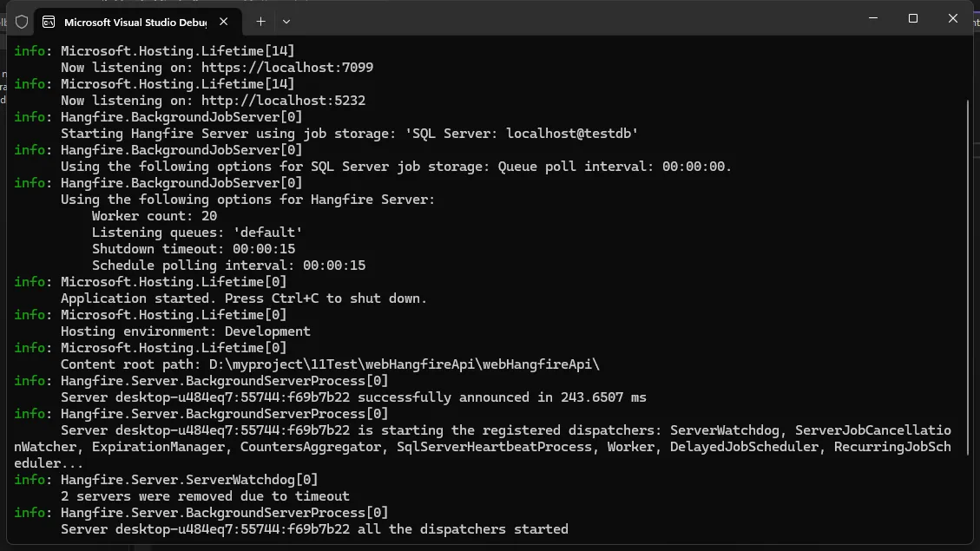Click the console icon on the Debug tab

pyautogui.click(x=48, y=22)
